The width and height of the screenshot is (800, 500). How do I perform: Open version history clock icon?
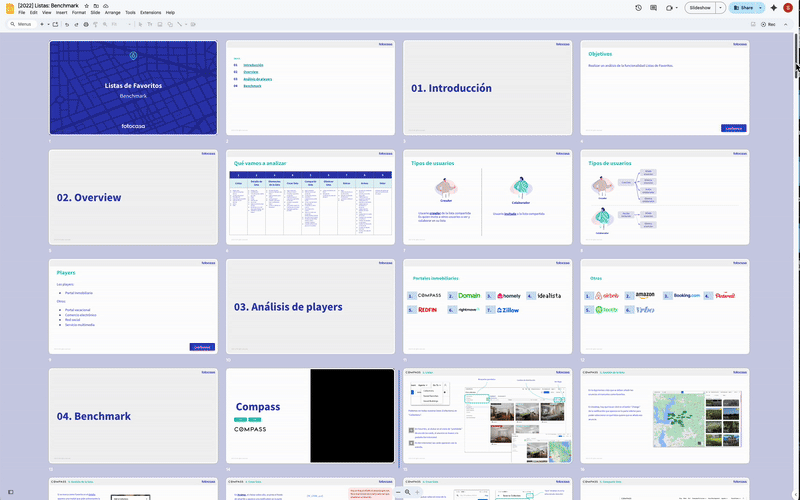point(639,7)
